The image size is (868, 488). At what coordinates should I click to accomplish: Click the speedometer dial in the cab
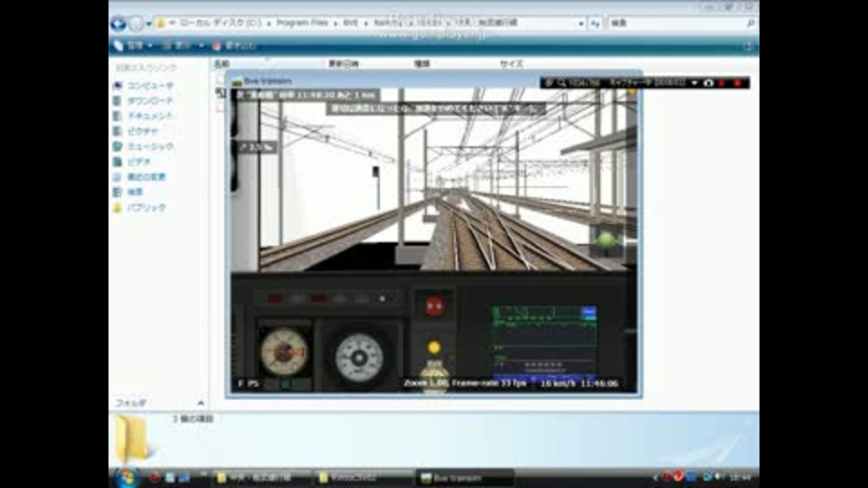coord(359,358)
